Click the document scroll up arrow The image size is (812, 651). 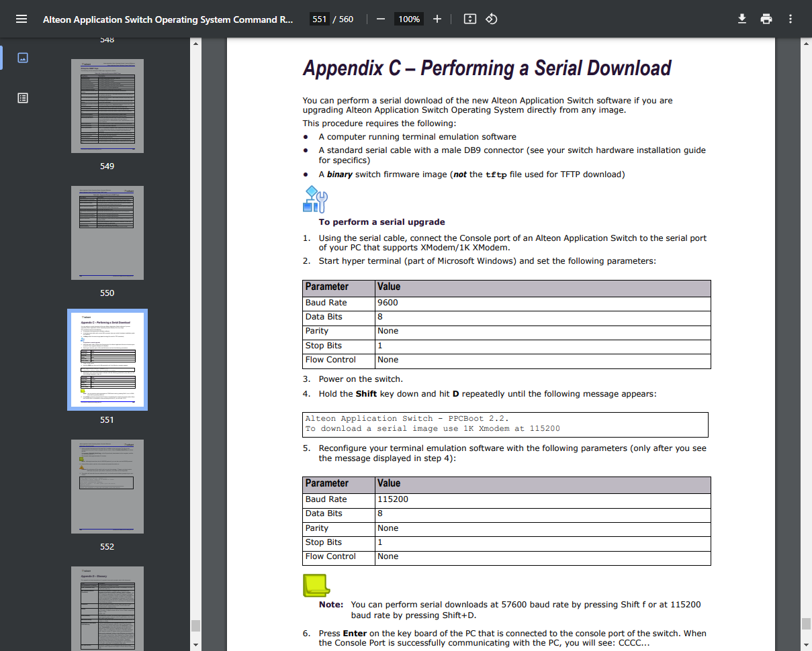[x=806, y=44]
